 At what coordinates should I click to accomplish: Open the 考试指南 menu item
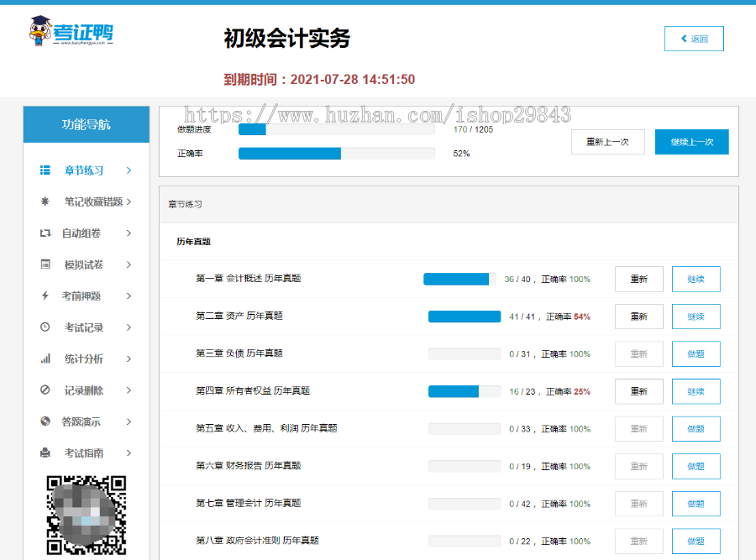84,453
